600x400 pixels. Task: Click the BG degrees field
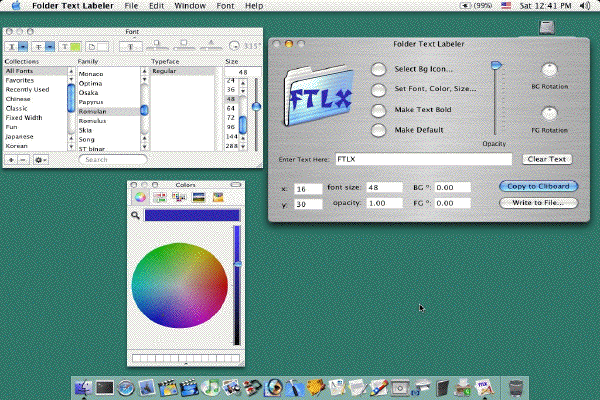452,188
